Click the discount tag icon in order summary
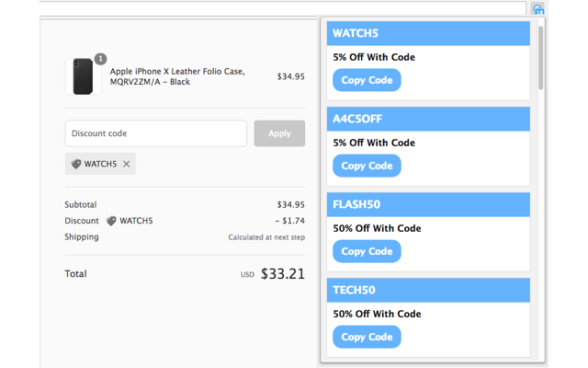The image size is (588, 368). [111, 221]
